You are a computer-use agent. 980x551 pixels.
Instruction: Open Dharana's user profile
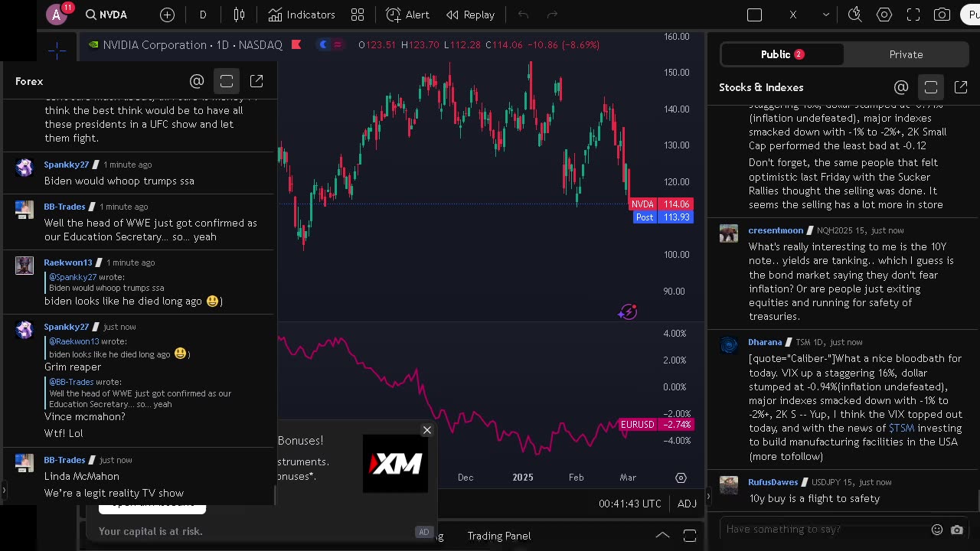[765, 342]
